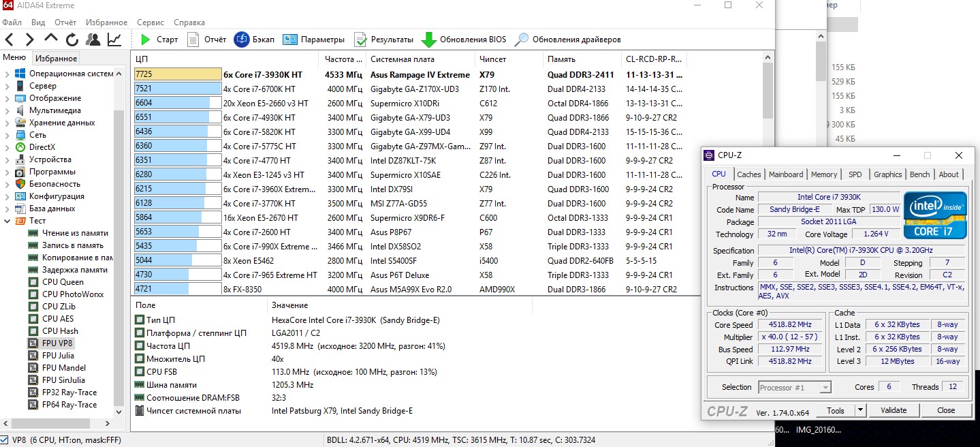The image size is (980, 447).
Task: Click Обновления BIOS green arrow icon
Action: 428,40
